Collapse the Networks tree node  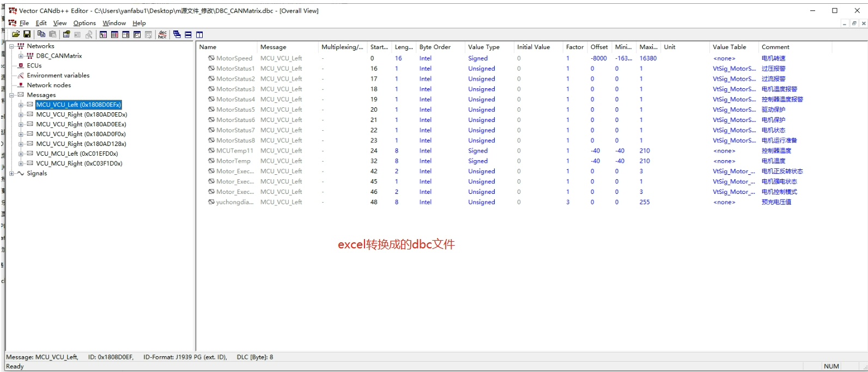click(x=11, y=46)
